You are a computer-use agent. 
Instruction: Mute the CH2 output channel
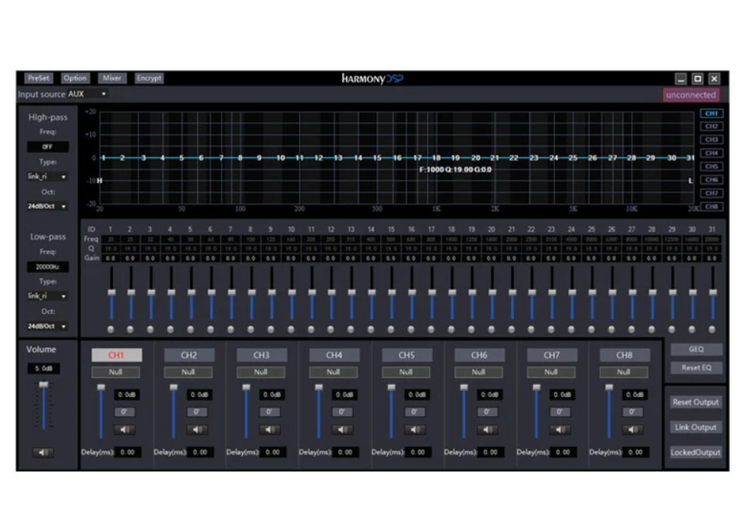point(197,430)
